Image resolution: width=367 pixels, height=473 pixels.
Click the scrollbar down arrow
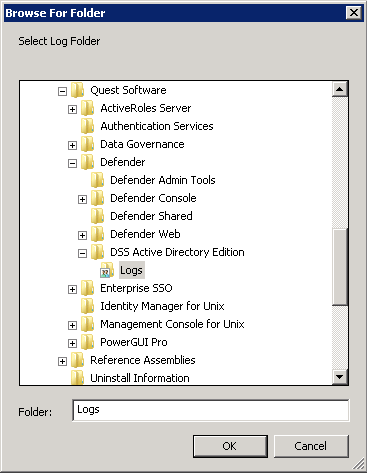click(340, 377)
